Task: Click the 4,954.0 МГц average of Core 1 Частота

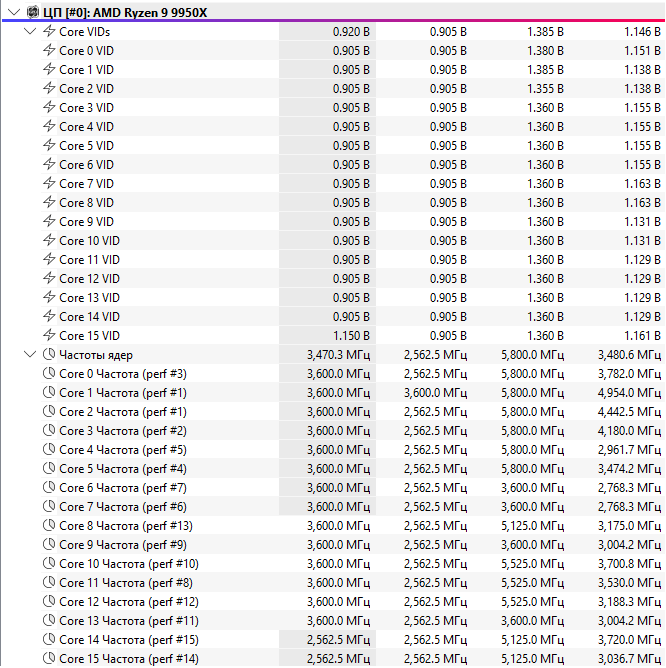Action: click(629, 393)
